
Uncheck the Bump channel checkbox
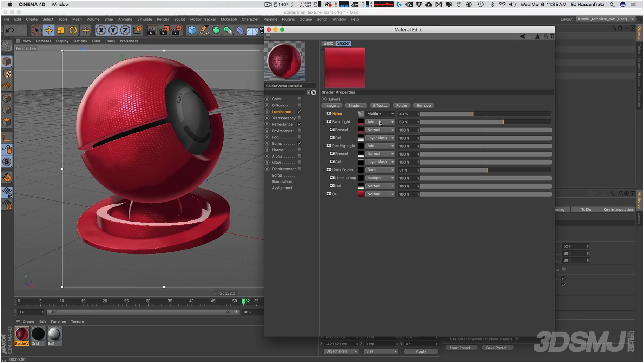299,143
